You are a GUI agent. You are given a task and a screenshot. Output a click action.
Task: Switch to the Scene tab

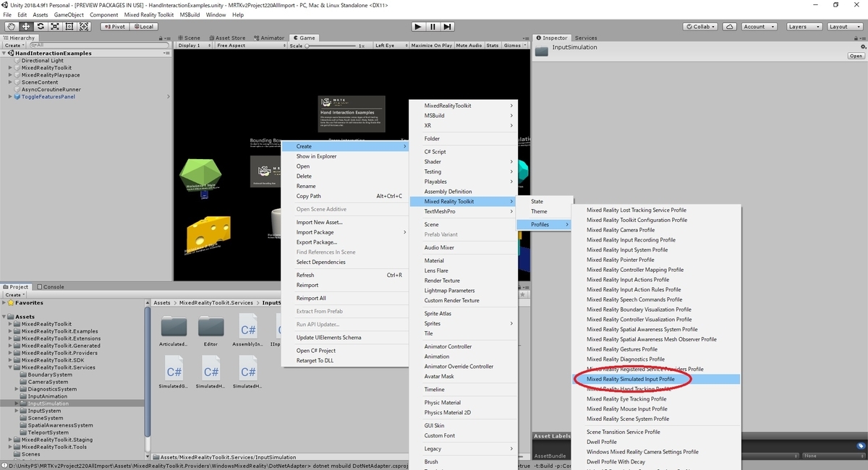click(x=189, y=38)
